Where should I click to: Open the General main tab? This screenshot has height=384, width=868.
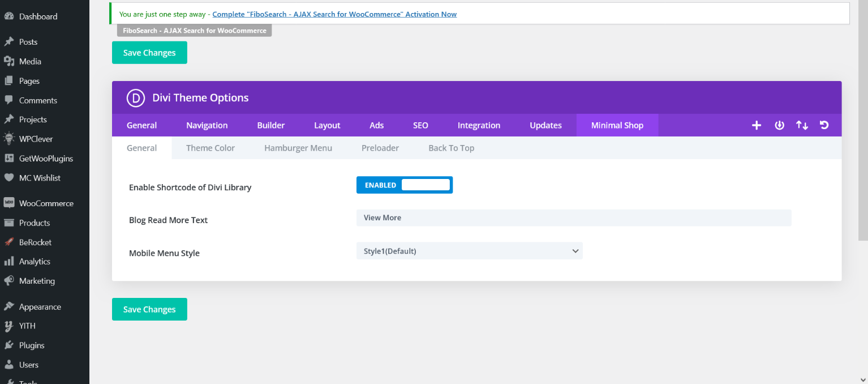pyautogui.click(x=141, y=125)
